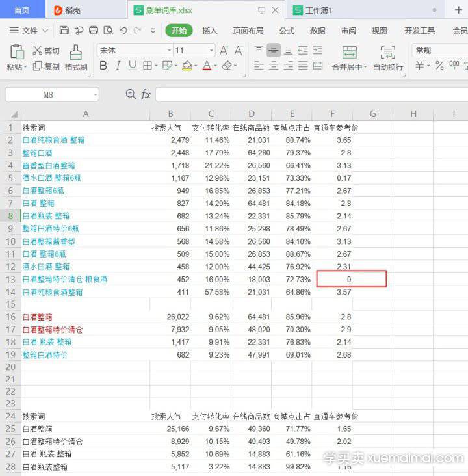
Task: Click the Top Align icon
Action: (259, 50)
